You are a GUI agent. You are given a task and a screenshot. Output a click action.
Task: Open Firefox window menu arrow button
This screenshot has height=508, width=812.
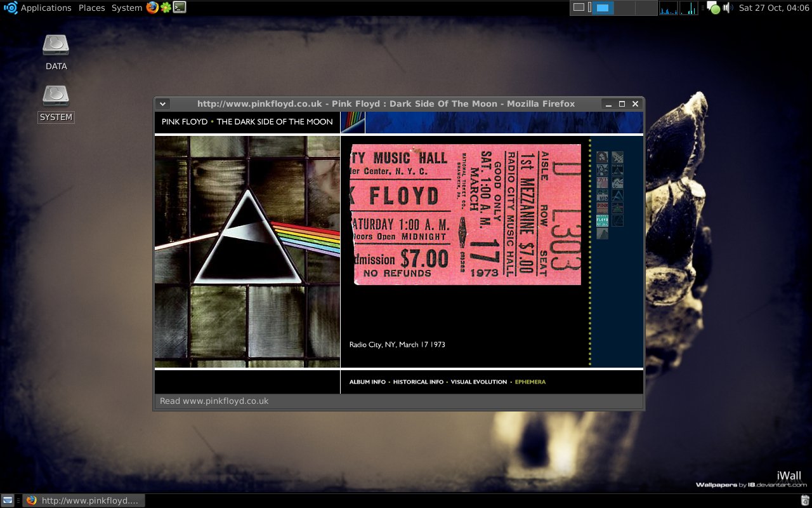point(162,104)
